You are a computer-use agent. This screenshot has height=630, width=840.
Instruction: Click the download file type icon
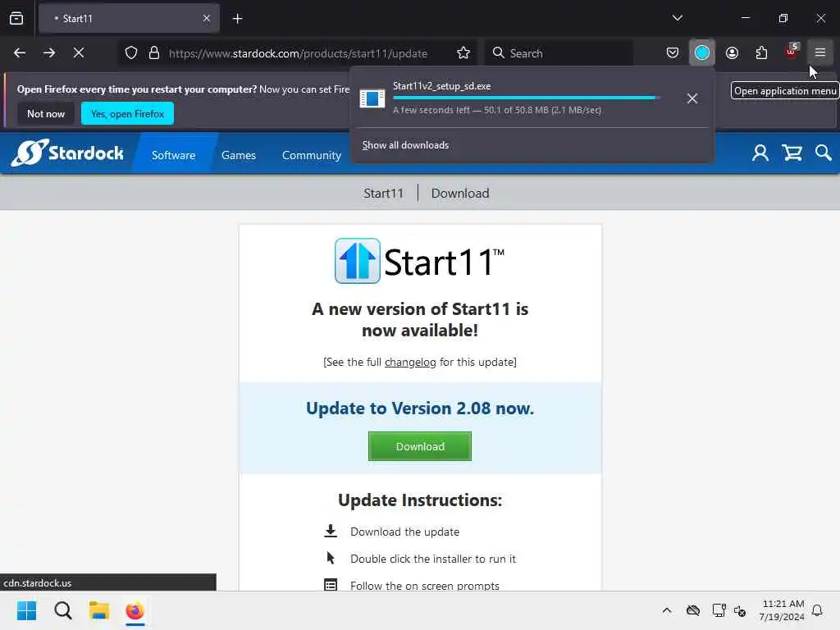point(372,98)
